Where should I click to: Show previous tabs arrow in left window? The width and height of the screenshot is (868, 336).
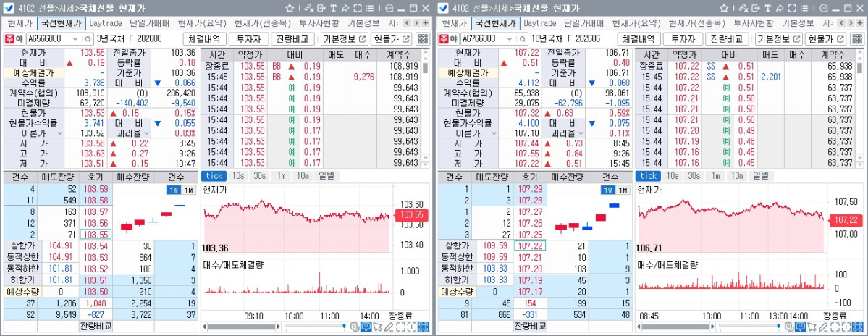(408, 23)
